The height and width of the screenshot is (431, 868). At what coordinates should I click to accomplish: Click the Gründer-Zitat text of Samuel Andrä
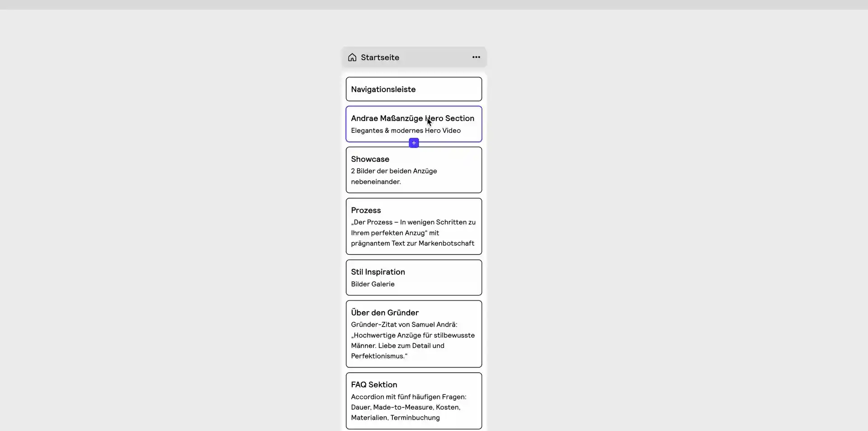(x=404, y=324)
